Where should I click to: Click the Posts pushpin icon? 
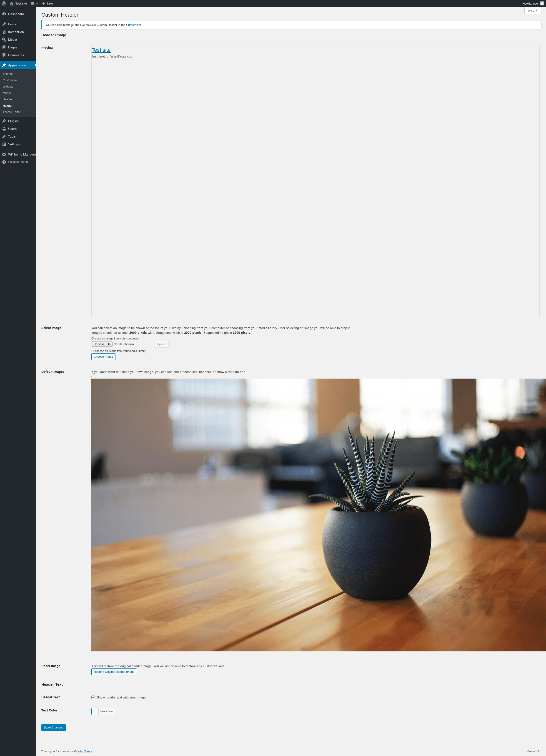[x=4, y=24]
